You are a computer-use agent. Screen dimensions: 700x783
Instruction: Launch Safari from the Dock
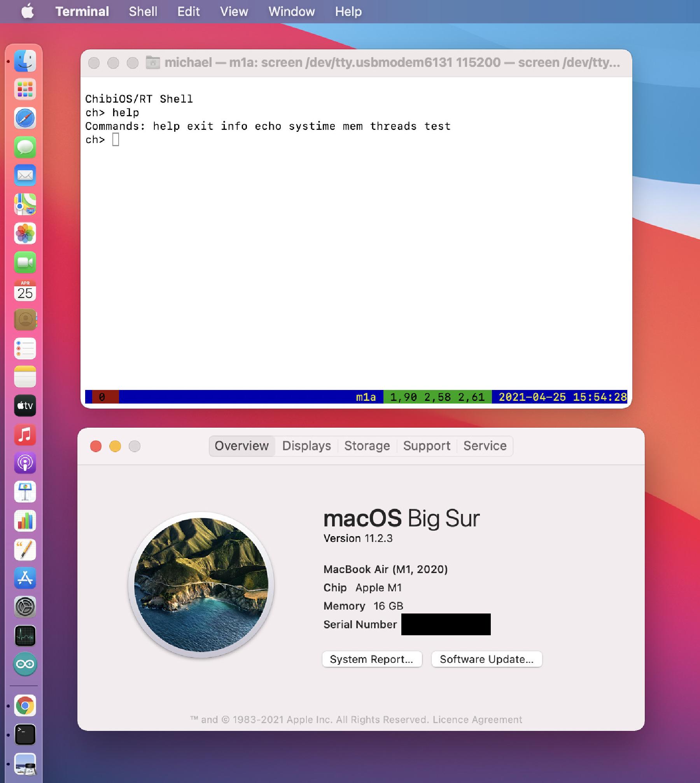click(x=25, y=118)
